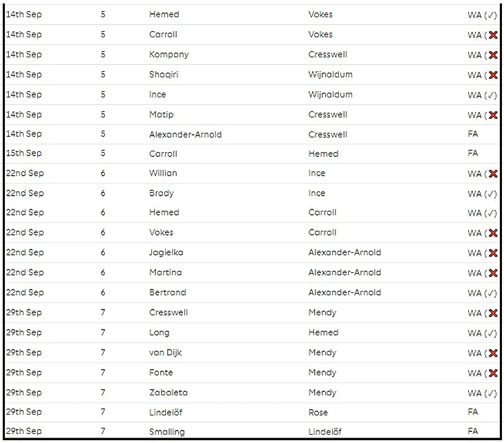Click the red X in Jagielka's row

point(493,254)
